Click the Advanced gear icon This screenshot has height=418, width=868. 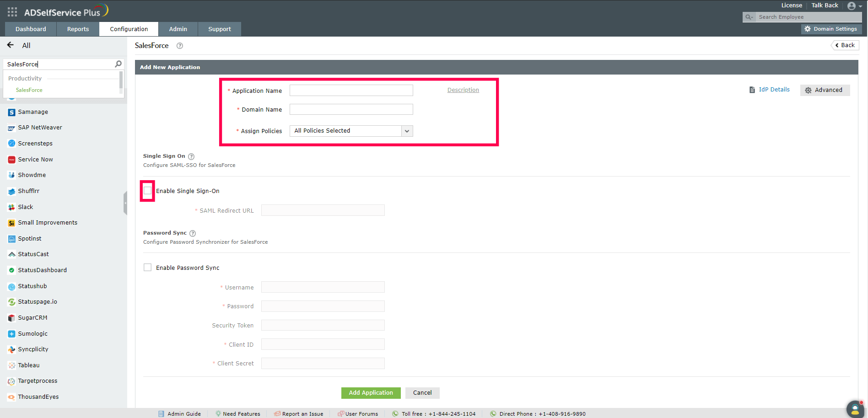click(808, 90)
